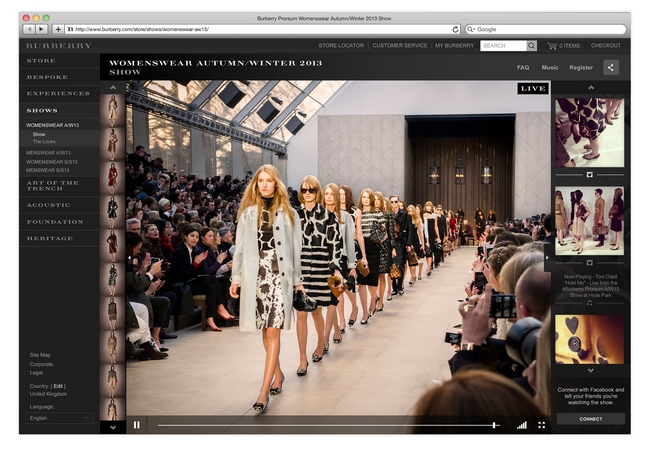Go to Checkout
Image resolution: width=650 pixels, height=449 pixels.
click(x=606, y=45)
